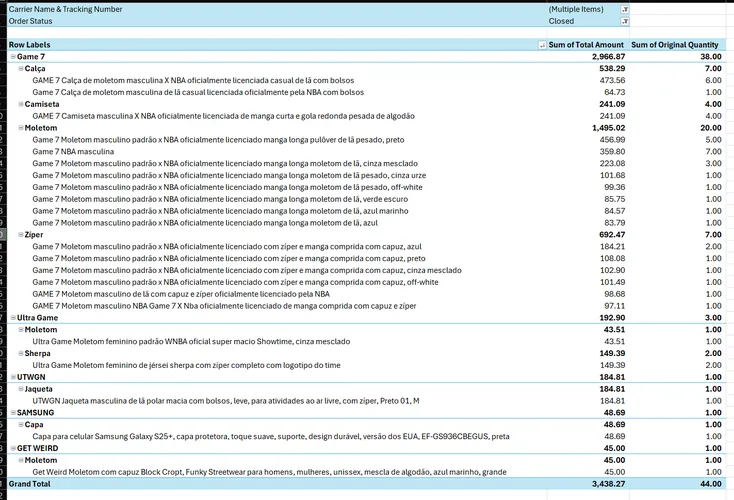734x500 pixels.
Task: Select the Sum of Original Quantity header
Action: click(675, 45)
